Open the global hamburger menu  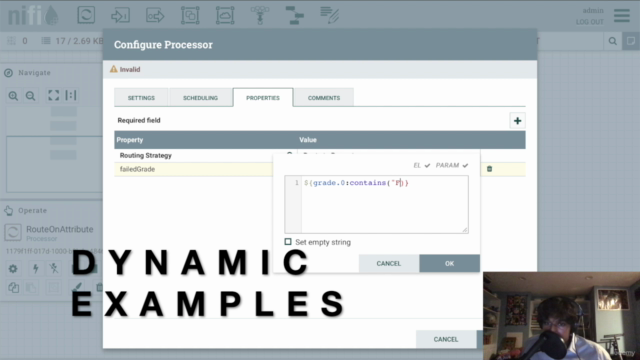tap(622, 16)
